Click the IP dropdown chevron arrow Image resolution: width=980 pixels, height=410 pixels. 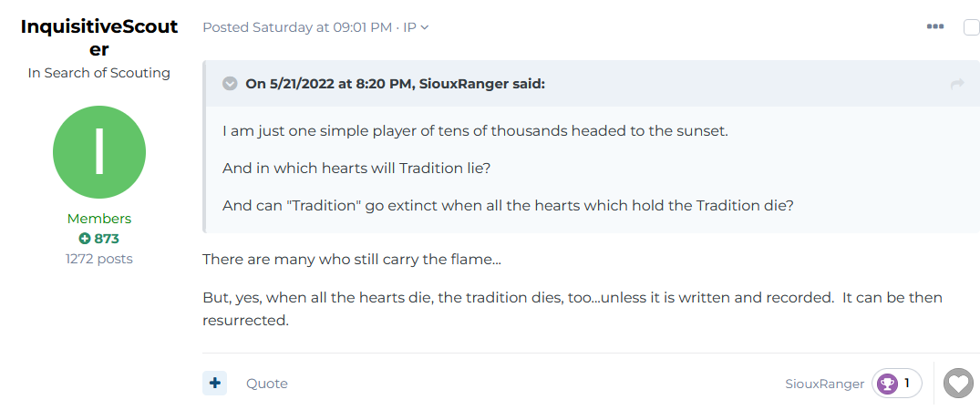tap(425, 28)
